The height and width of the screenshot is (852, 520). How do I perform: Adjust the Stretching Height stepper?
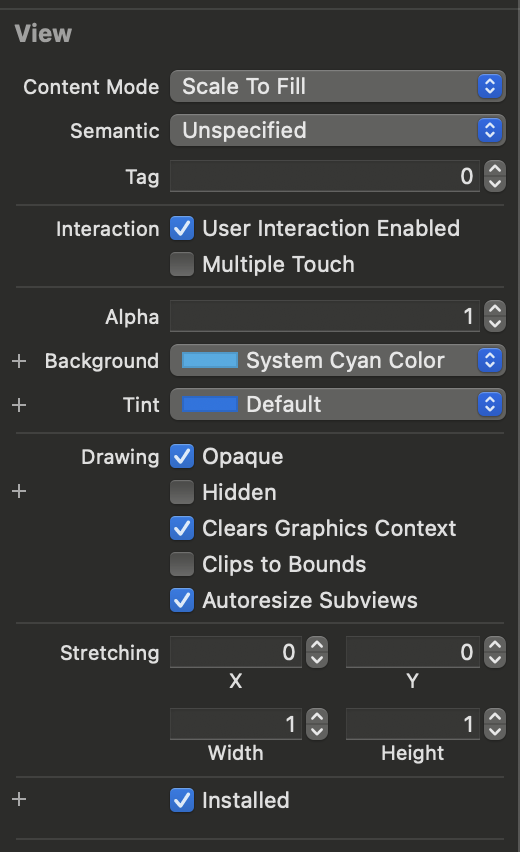click(x=495, y=724)
